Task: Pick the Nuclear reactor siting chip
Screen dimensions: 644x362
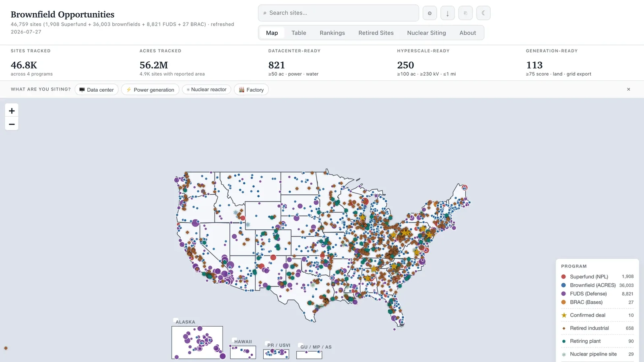Action: [x=206, y=89]
